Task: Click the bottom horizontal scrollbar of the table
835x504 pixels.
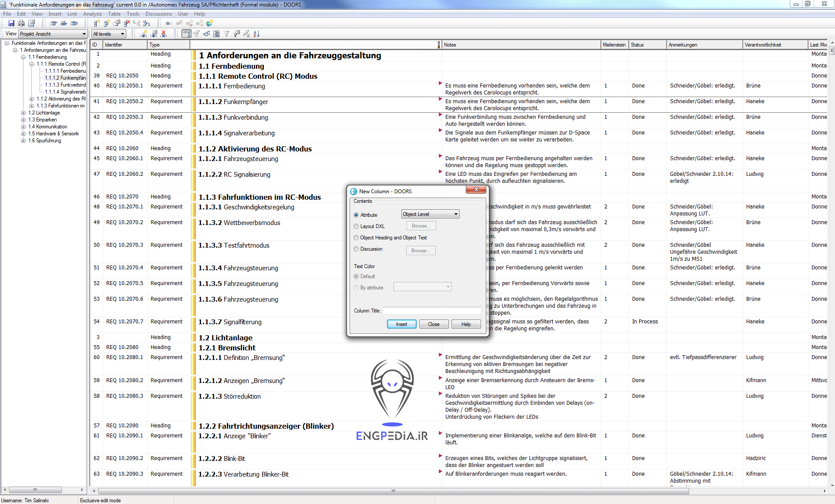Action: tap(394, 491)
